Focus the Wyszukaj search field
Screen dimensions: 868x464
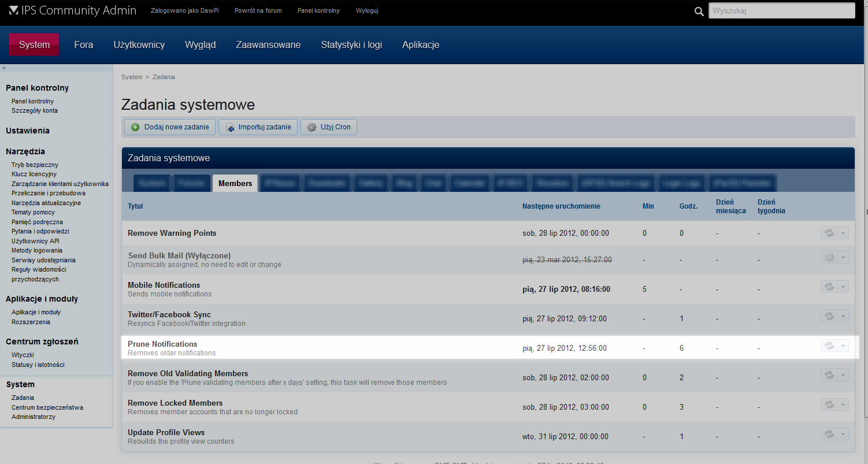pos(781,10)
